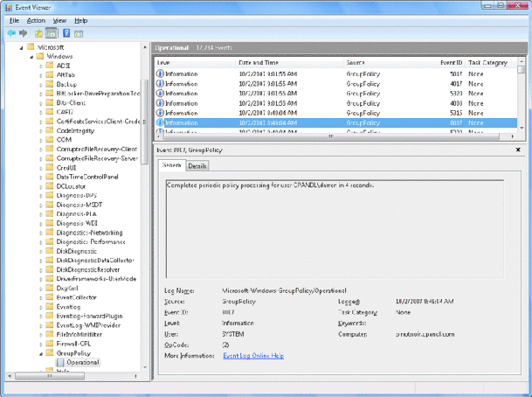Open the Action menu
The image size is (532, 397).
[36, 21]
